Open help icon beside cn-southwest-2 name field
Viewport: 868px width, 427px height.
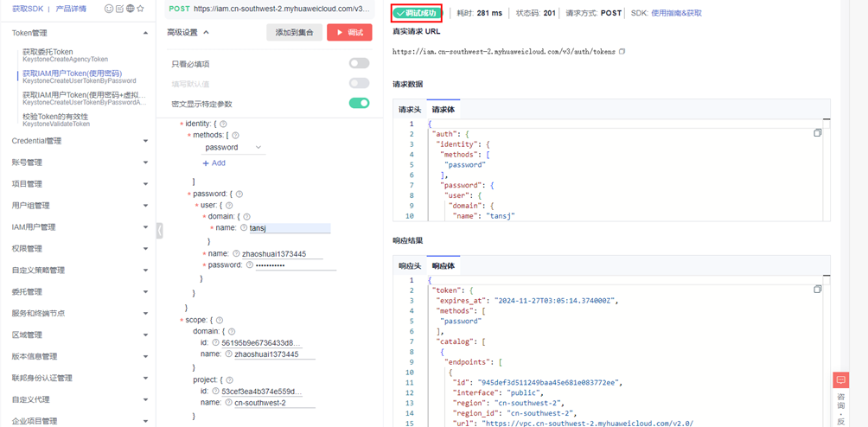[228, 403]
